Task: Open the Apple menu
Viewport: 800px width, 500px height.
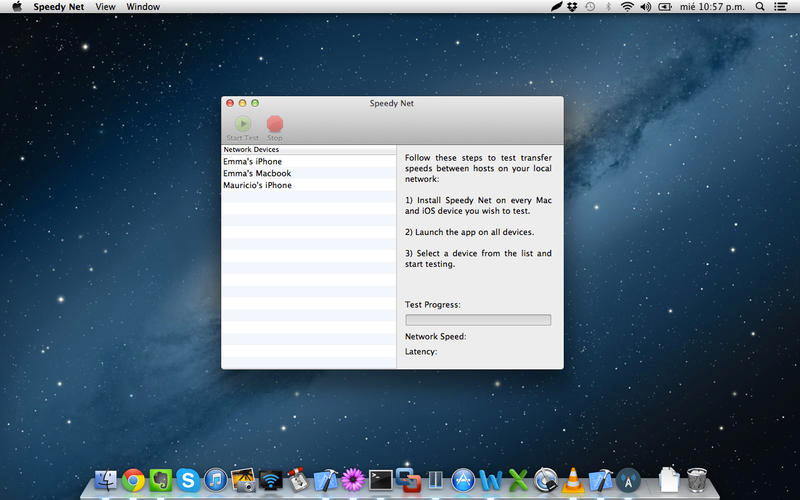Action: coord(17,7)
